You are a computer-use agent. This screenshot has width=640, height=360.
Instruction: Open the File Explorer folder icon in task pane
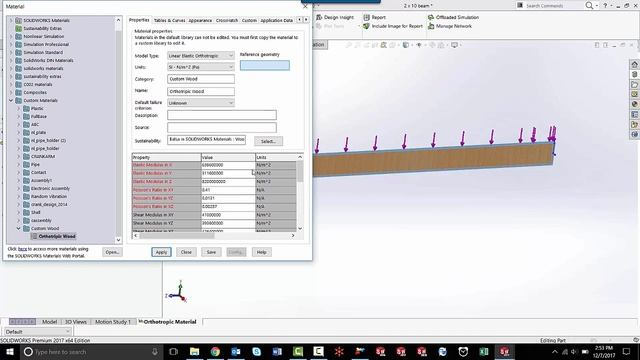(634, 84)
